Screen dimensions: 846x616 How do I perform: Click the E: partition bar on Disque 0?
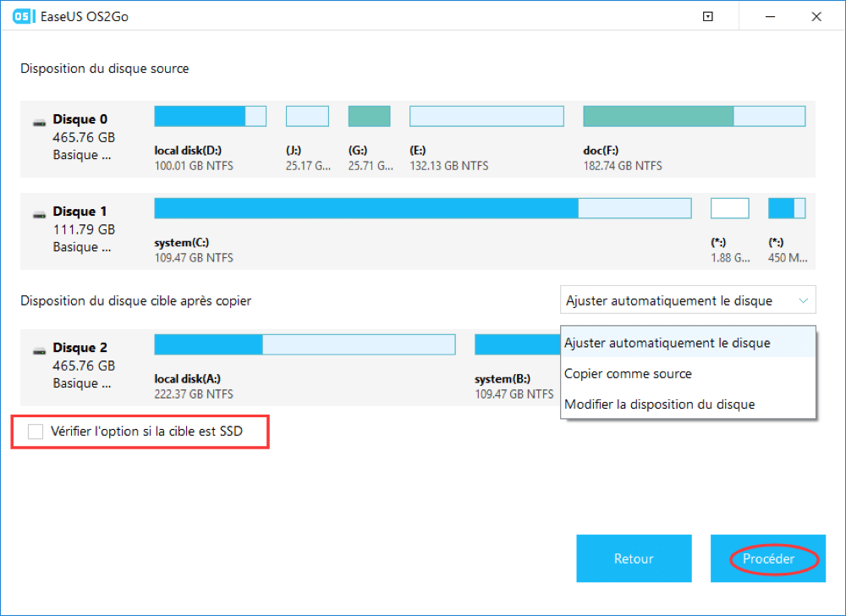[486, 117]
